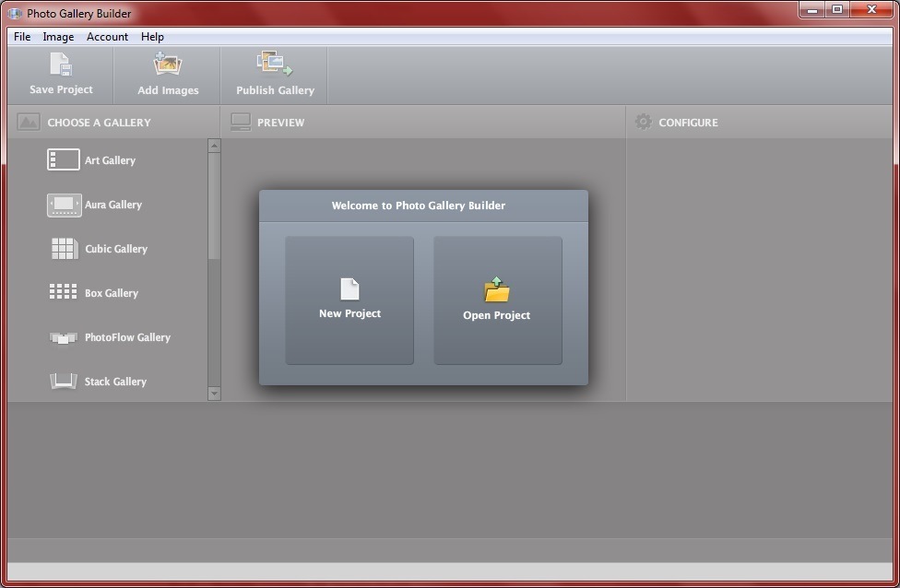Viewport: 900px width, 588px height.
Task: Select the Aura Gallery template icon
Action: point(63,205)
